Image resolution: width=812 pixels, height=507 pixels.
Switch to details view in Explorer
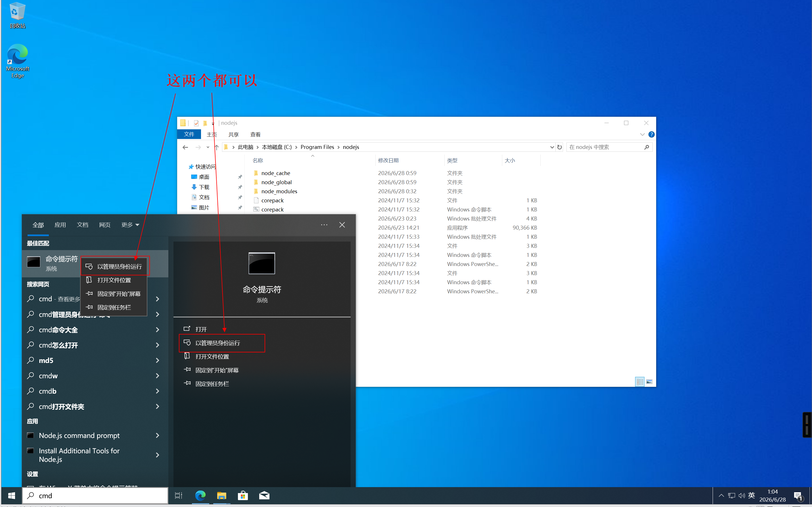click(640, 382)
